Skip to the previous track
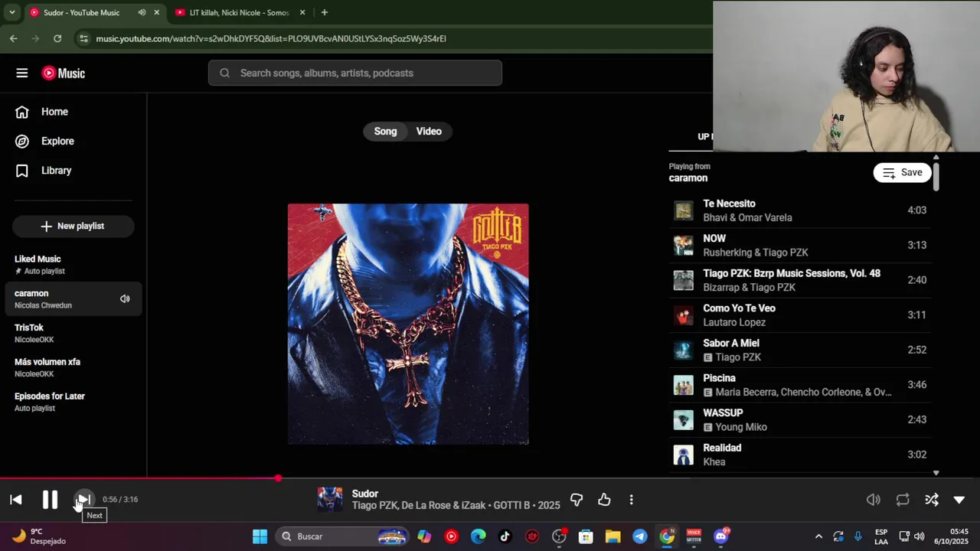 pos(16,500)
